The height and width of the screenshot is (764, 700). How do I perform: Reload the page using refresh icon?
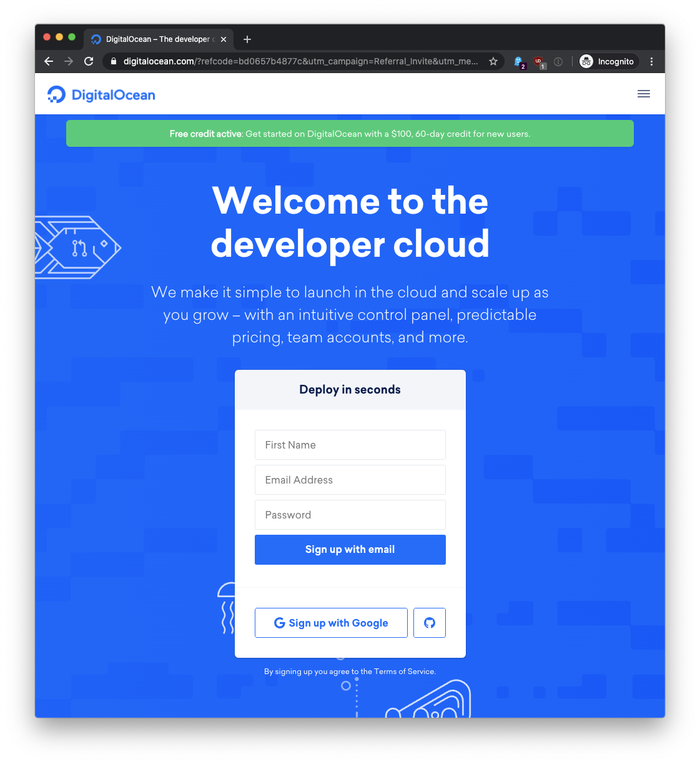[89, 61]
